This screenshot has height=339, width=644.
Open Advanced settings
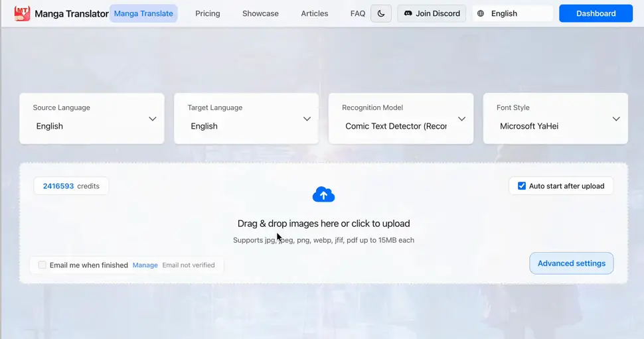pyautogui.click(x=572, y=263)
